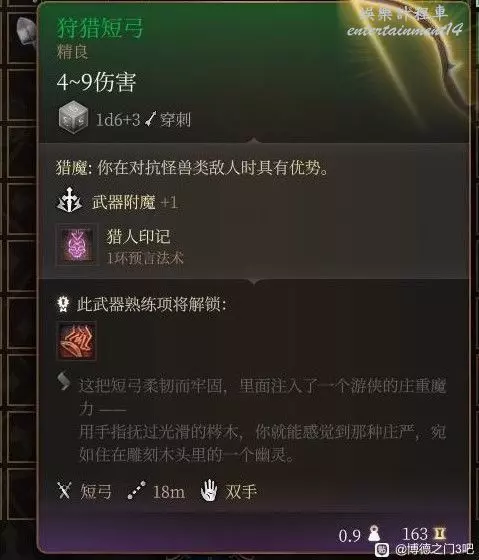The width and height of the screenshot is (479, 560).
Task: Click the 18m range dotted-line icon
Action: (137, 490)
